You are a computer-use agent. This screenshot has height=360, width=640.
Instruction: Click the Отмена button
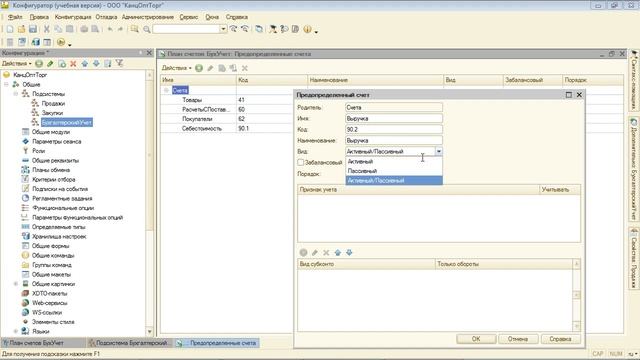click(518, 339)
